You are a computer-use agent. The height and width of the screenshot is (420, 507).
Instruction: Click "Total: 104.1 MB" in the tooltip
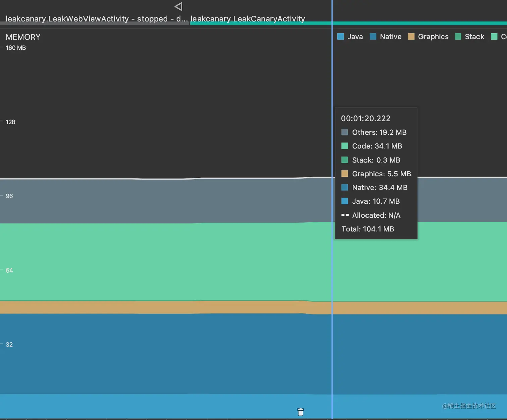click(x=368, y=229)
